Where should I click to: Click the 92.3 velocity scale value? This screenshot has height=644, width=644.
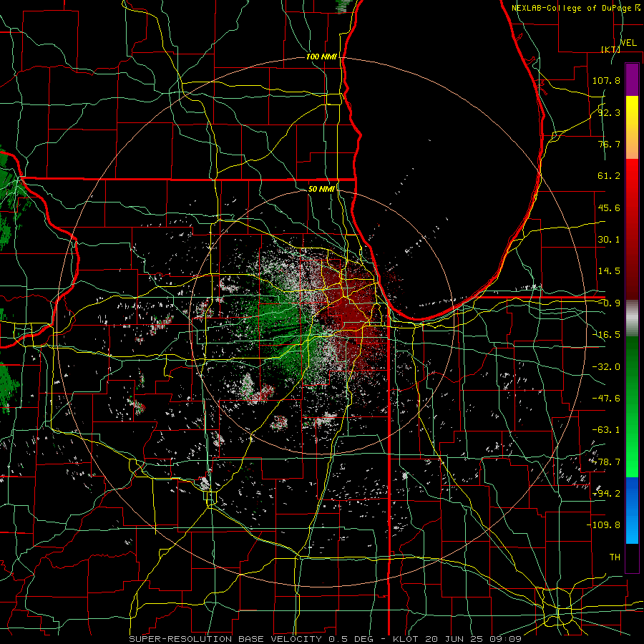click(609, 112)
